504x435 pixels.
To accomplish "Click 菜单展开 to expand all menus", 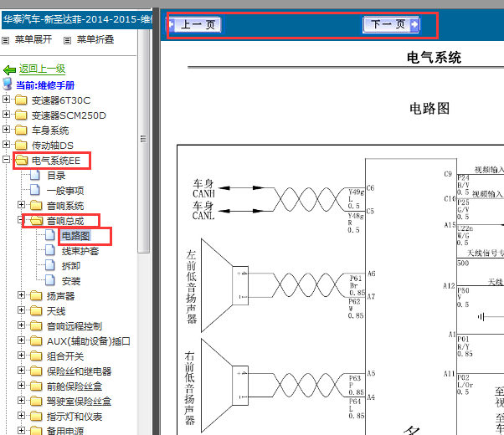I will coord(33,39).
